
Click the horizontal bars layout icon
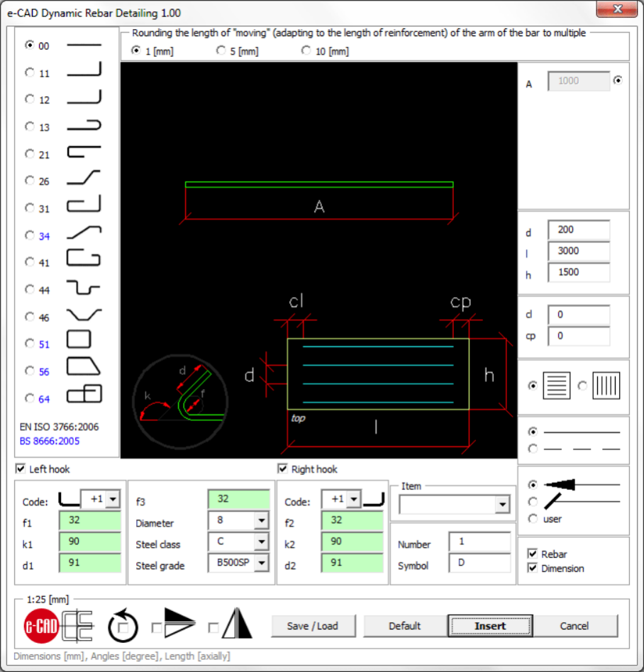point(557,386)
